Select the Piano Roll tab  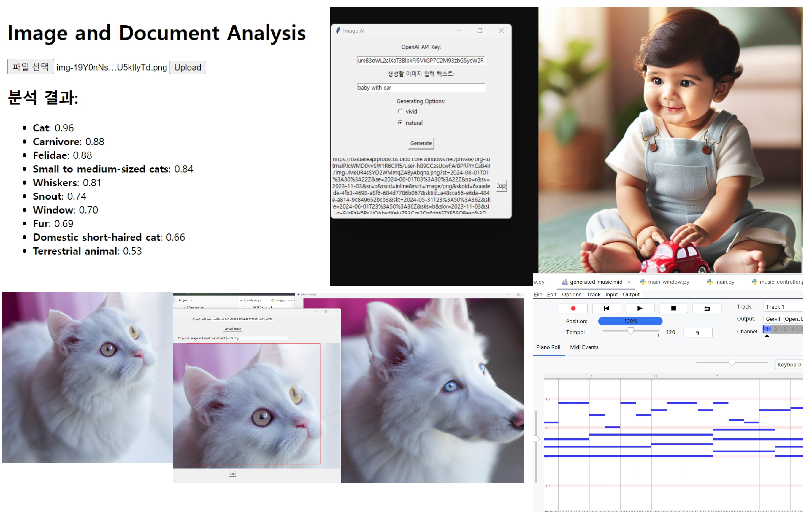(548, 347)
